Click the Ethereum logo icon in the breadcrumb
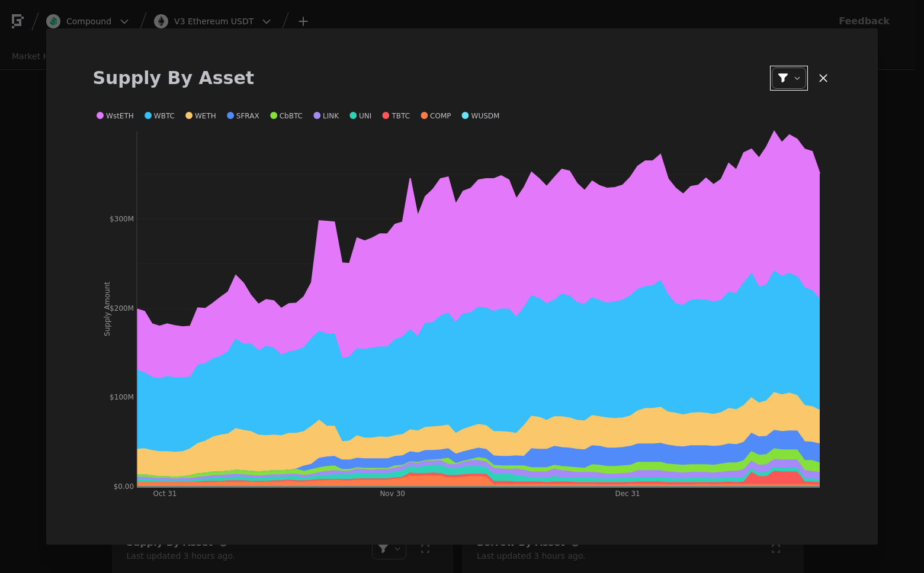Image resolution: width=924 pixels, height=573 pixels. [x=161, y=21]
